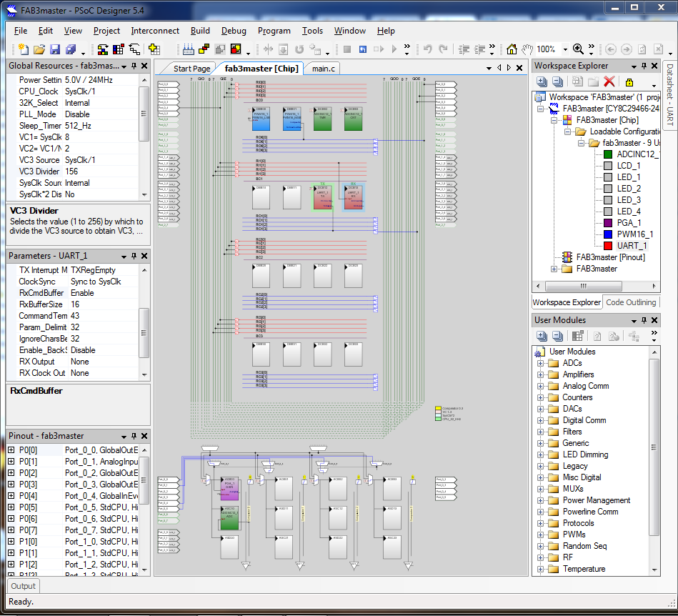Toggle pin on Global Resources panel
The height and width of the screenshot is (616, 678).
(x=134, y=66)
